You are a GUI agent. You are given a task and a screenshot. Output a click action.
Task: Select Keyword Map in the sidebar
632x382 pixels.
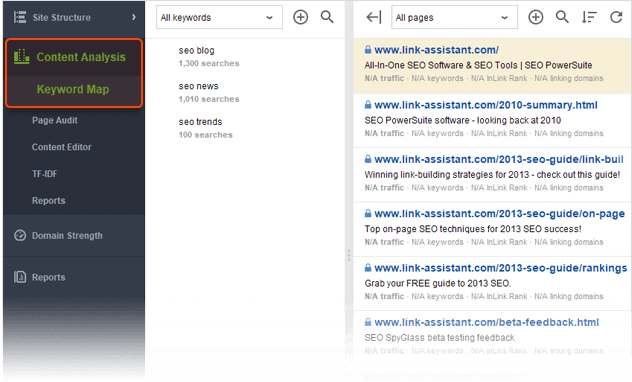tap(73, 89)
